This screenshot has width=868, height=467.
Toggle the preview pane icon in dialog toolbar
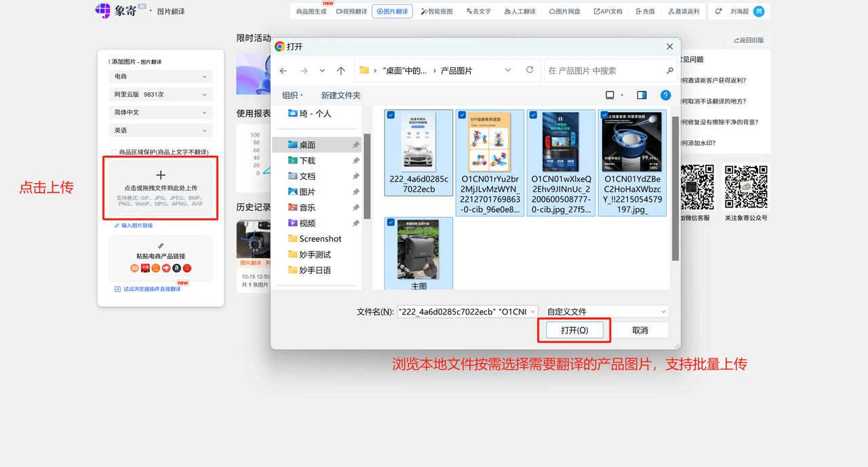point(641,95)
